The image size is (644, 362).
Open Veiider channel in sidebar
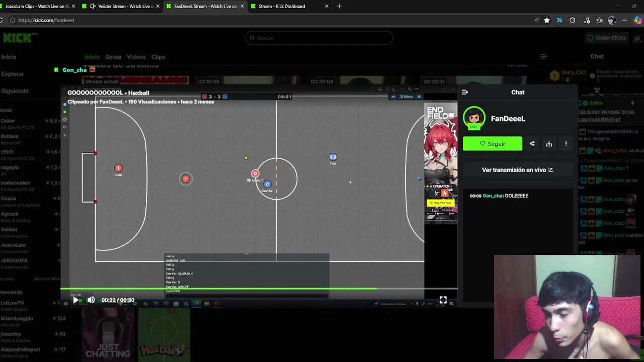(30, 232)
